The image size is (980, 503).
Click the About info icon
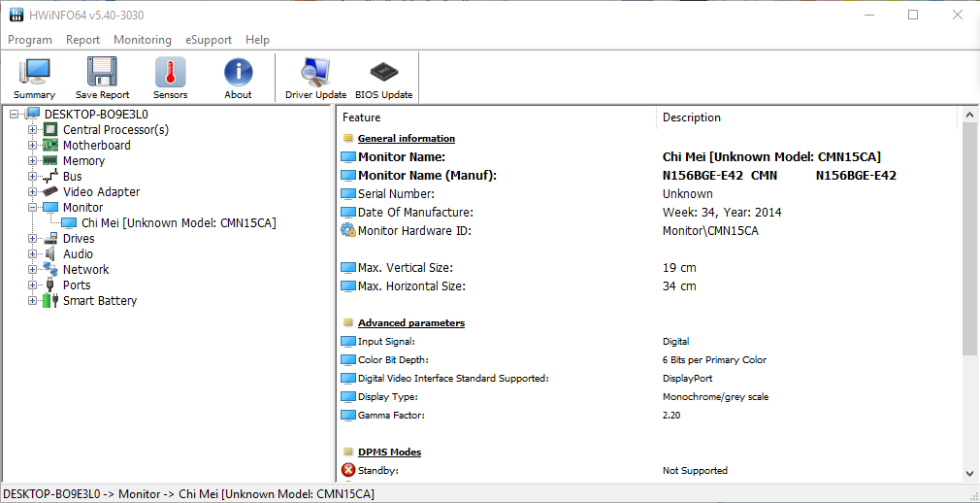[x=238, y=72]
